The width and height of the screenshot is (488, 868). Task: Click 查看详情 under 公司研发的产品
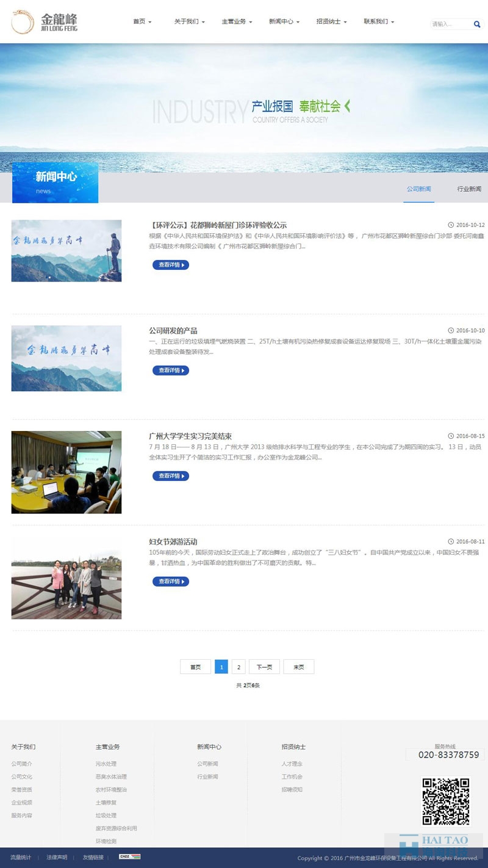click(171, 371)
